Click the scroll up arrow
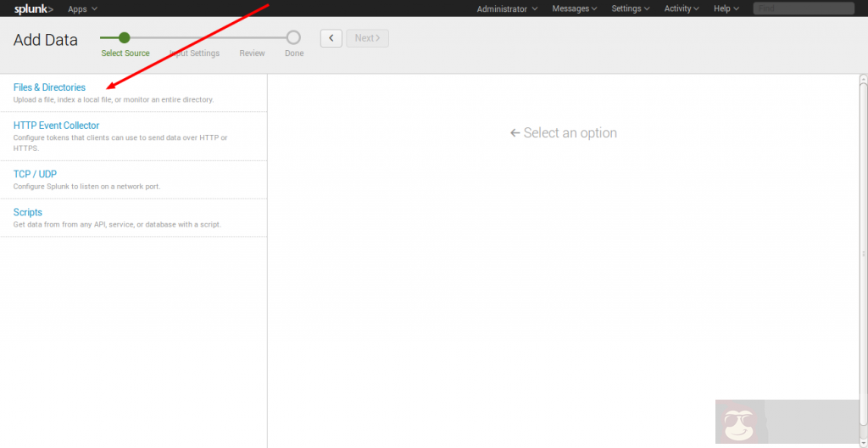Image resolution: width=868 pixels, height=448 pixels. tap(863, 80)
